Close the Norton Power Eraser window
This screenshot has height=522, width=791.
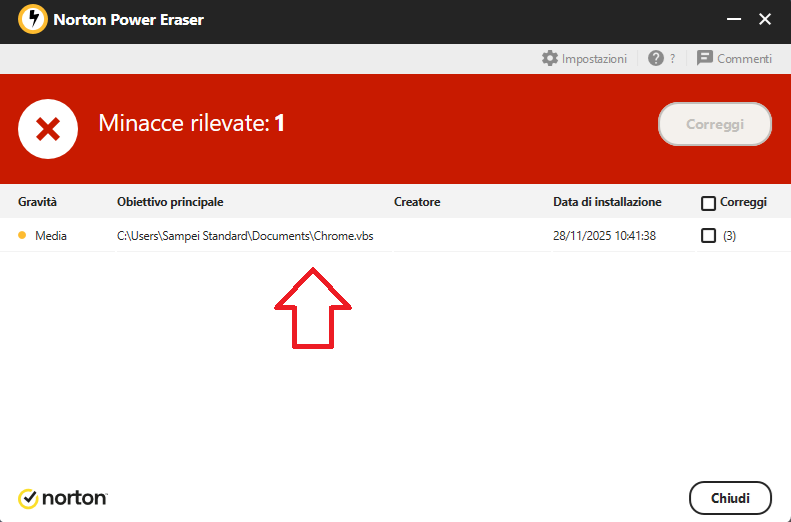coord(765,19)
